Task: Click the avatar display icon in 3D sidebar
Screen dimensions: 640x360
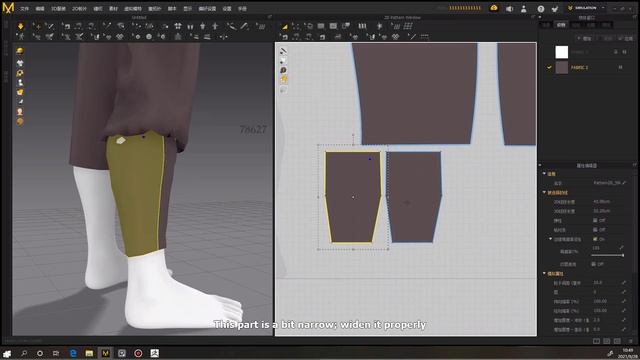Action: pos(20,82)
